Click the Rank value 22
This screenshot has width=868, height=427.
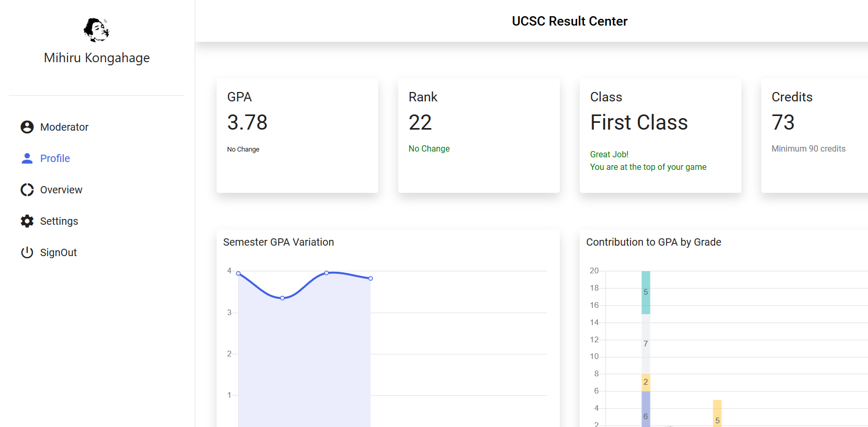[420, 122]
